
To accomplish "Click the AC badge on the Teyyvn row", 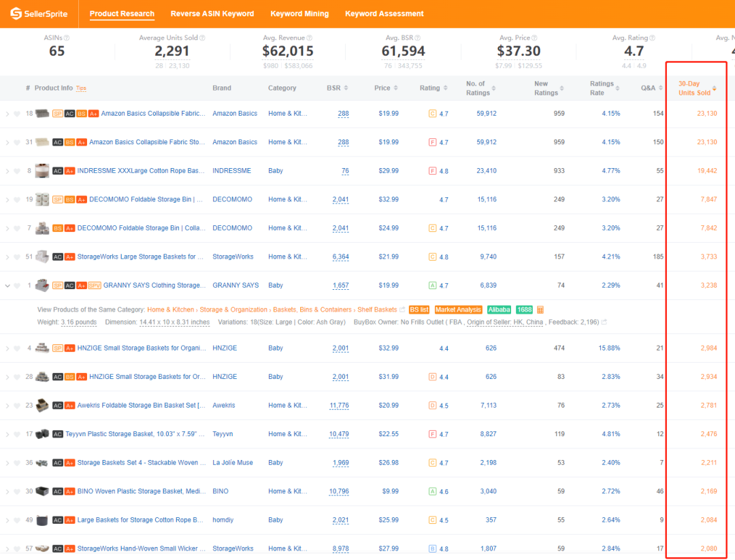I will point(58,434).
